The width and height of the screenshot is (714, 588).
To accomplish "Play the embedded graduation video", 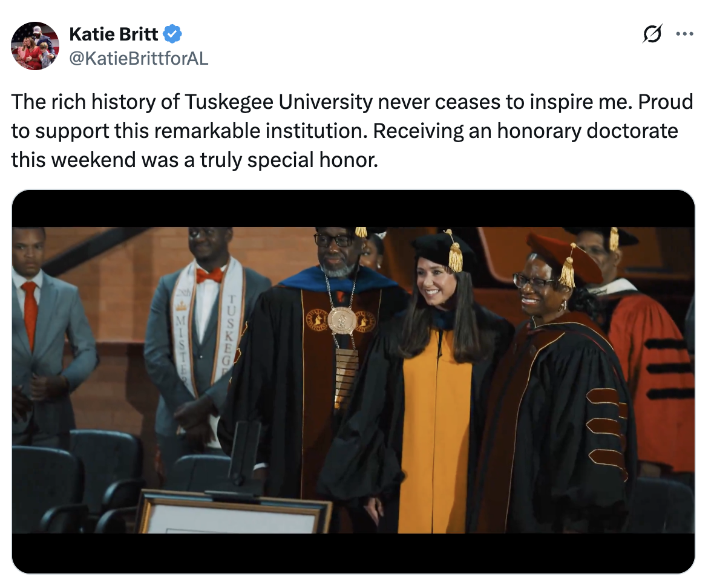I will 353,381.
